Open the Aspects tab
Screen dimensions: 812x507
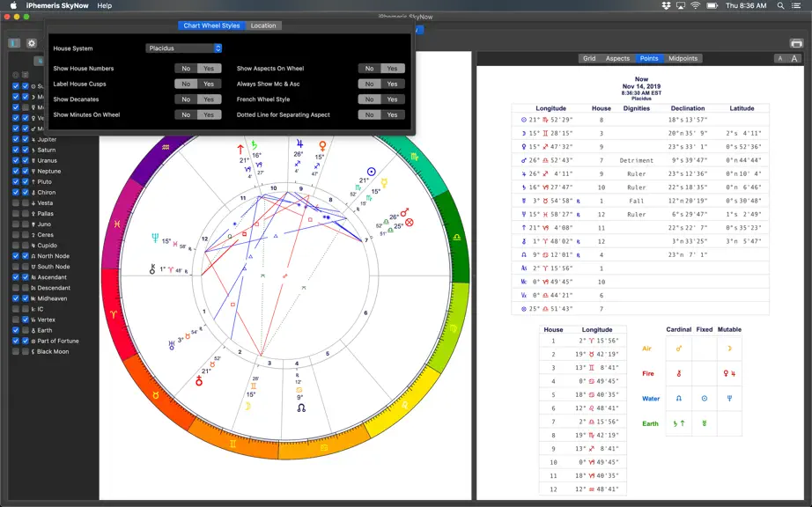tap(617, 58)
